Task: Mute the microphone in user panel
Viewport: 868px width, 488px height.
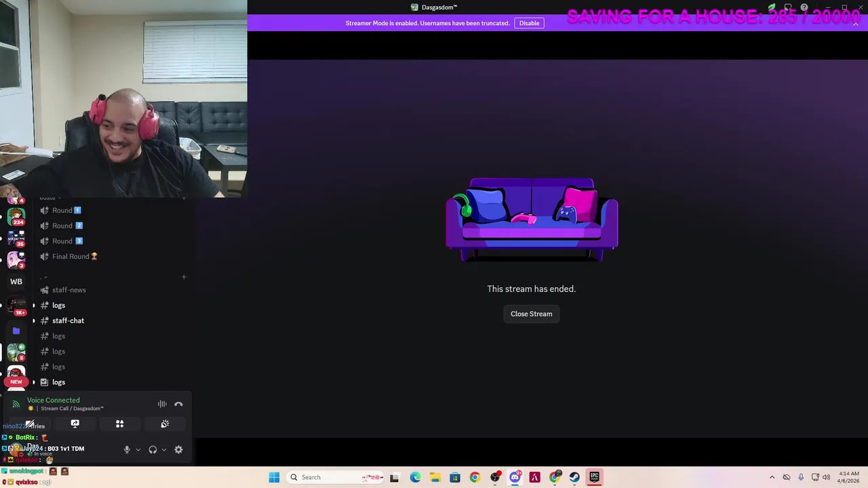Action: point(126,449)
